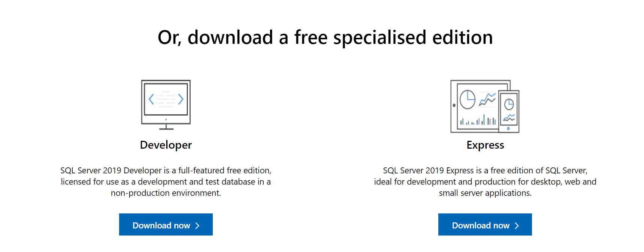The height and width of the screenshot is (252, 644).
Task: Click the Developer heading label
Action: pos(165,145)
